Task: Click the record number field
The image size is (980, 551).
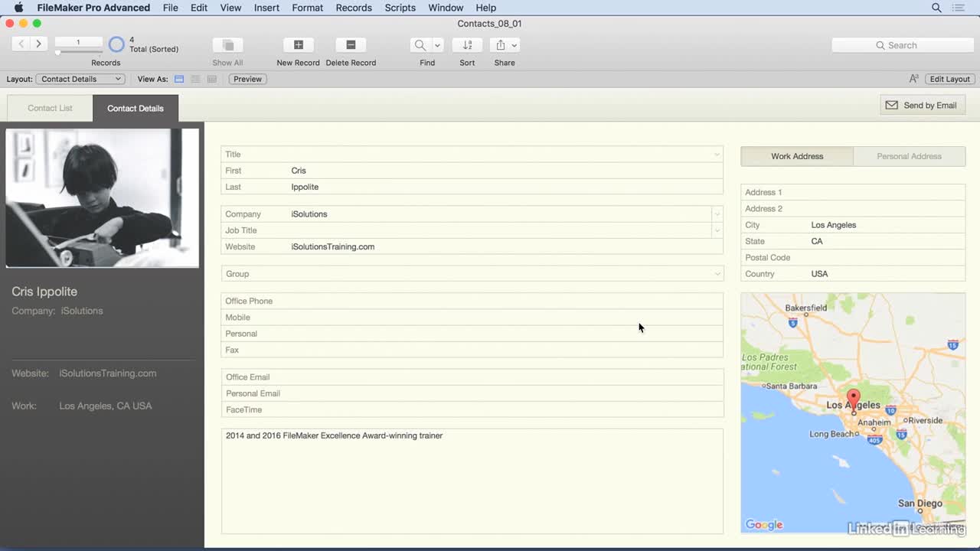Action: [x=78, y=42]
